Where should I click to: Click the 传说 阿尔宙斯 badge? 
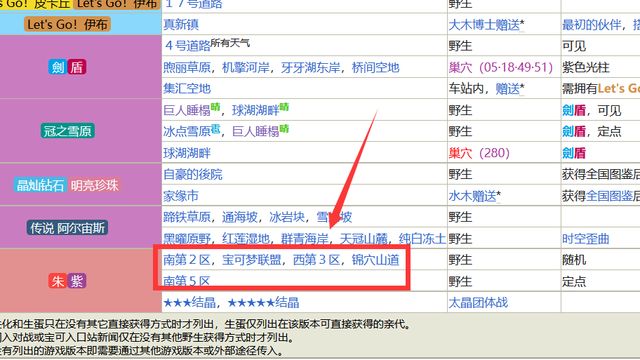point(68,228)
